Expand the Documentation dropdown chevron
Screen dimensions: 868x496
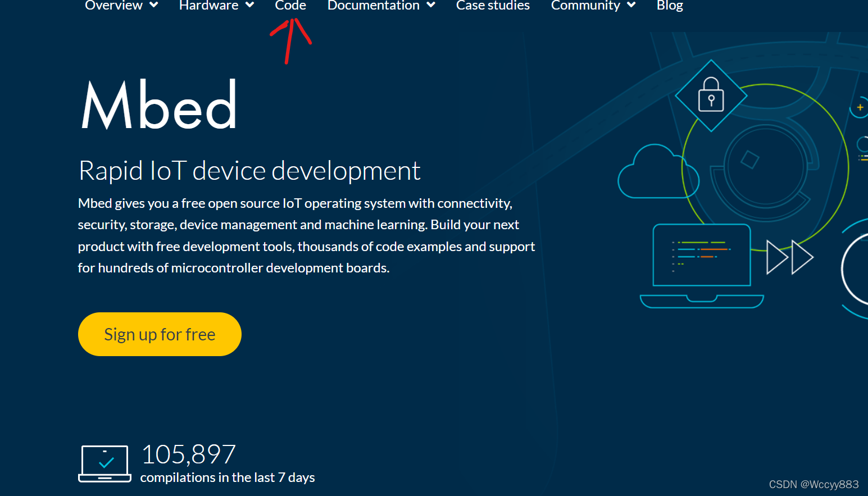click(431, 5)
